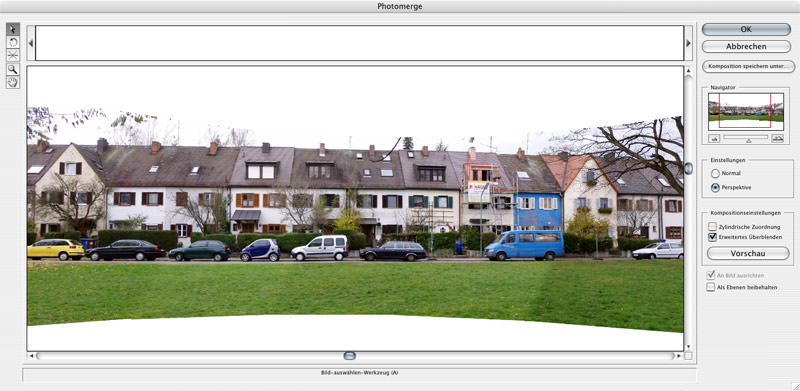Screen dimensions: 800x391
Task: Click the Navigator panorama thumbnail
Action: point(745,111)
